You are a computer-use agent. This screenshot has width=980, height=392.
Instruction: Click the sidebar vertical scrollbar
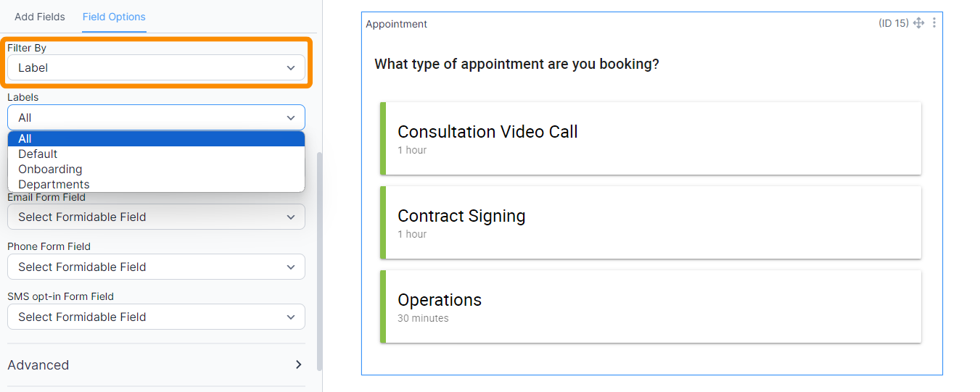point(319,261)
